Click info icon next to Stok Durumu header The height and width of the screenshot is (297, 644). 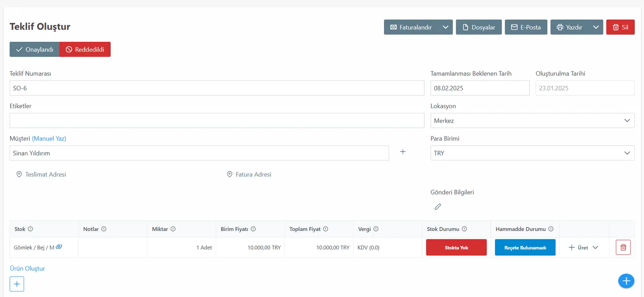[x=464, y=229]
